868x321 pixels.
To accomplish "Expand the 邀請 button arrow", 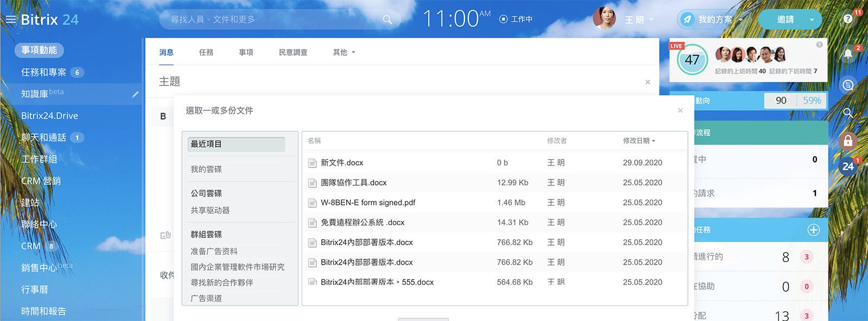I will pyautogui.click(x=812, y=20).
